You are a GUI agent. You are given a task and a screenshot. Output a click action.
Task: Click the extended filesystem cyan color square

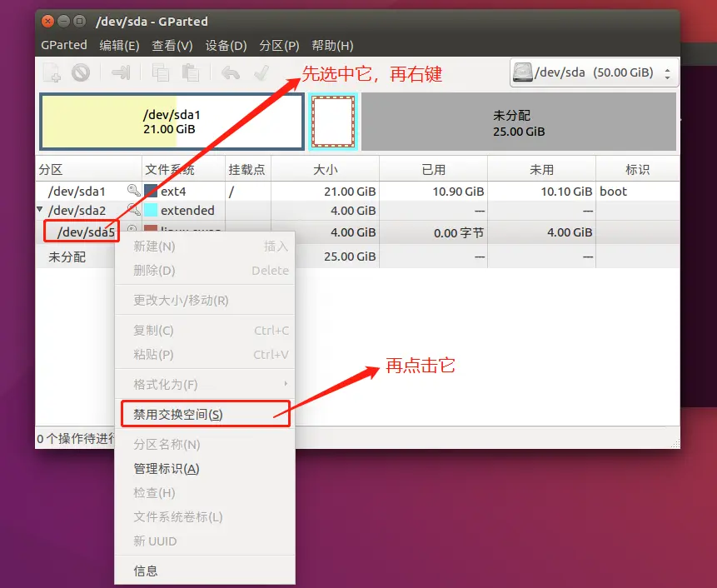(151, 211)
